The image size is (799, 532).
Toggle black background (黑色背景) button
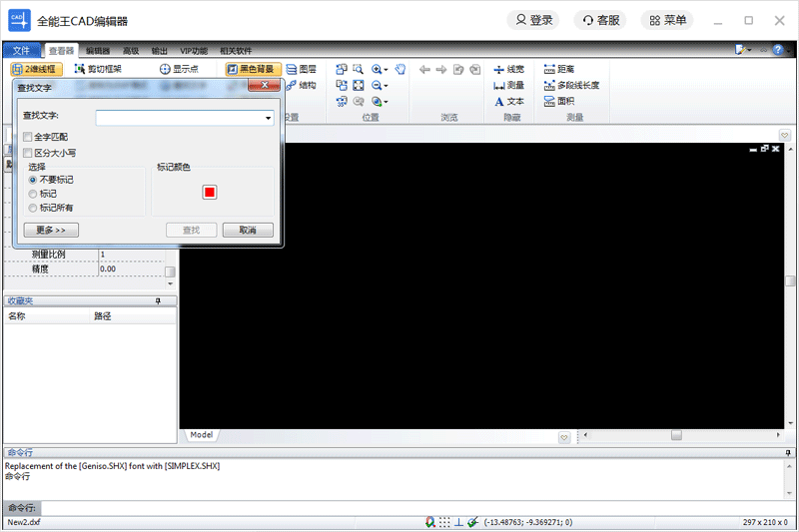click(x=250, y=69)
